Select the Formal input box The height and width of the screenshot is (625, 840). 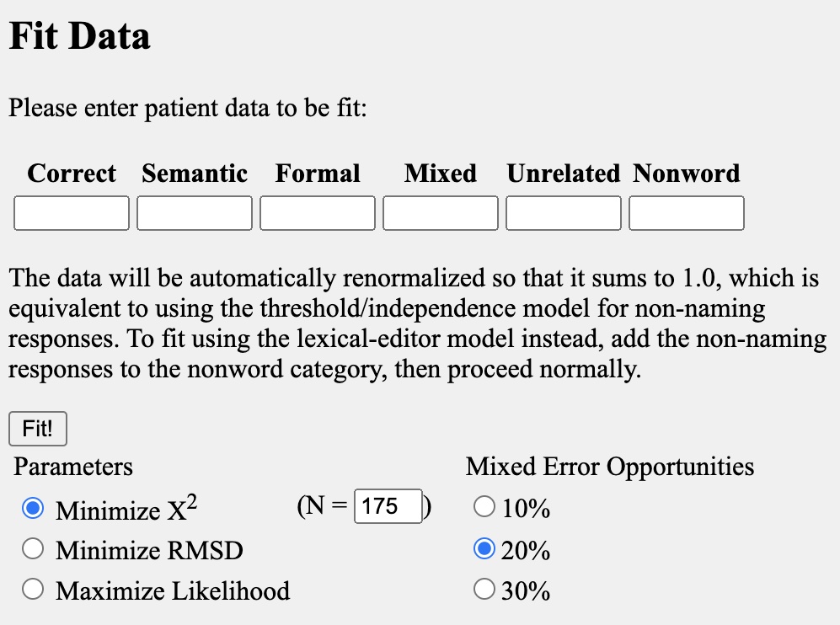point(318,213)
